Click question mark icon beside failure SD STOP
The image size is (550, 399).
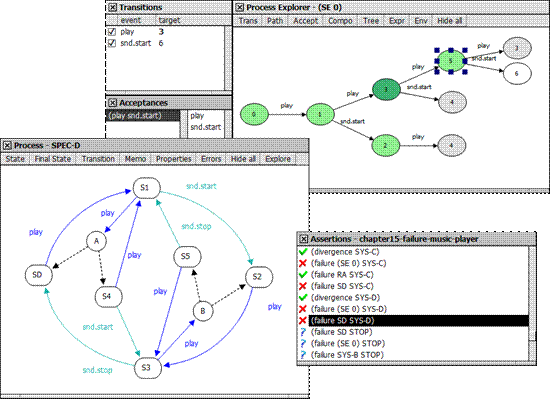pos(303,332)
